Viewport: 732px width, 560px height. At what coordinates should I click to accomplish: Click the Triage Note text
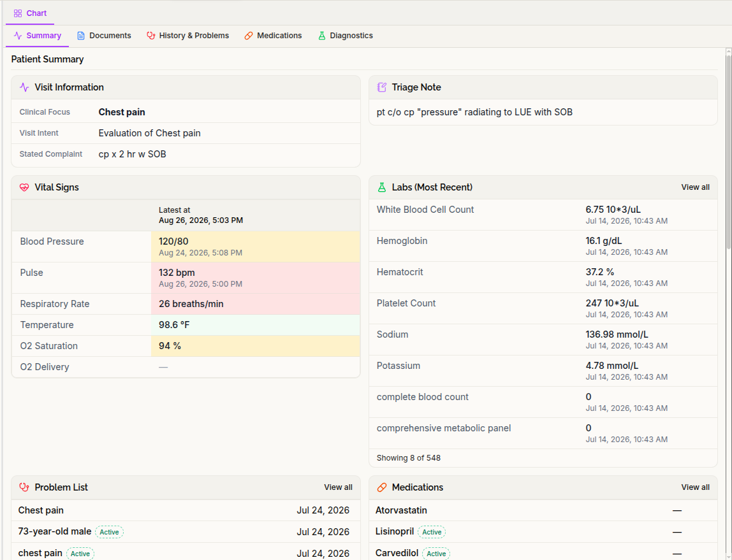pos(474,112)
